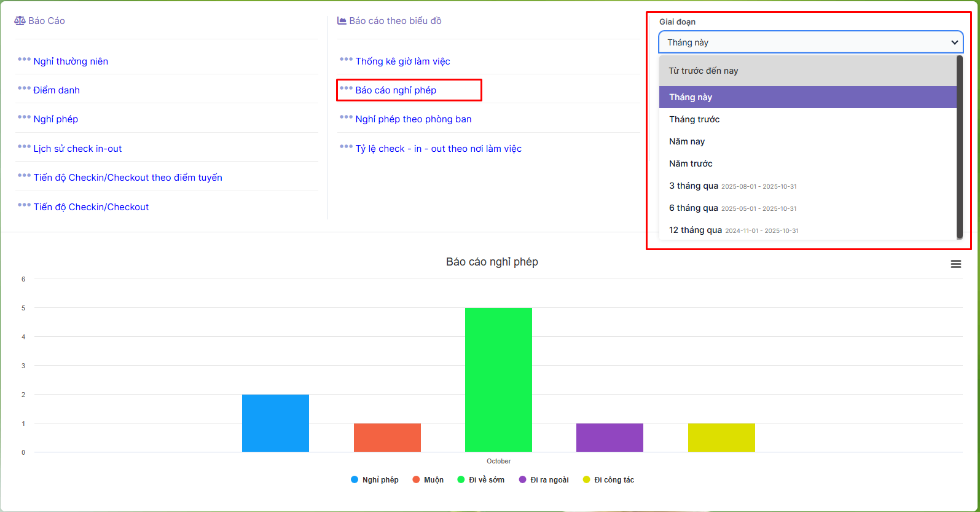Select Từ trước đến nay option
Screen dimensions: 980x512
(x=704, y=71)
